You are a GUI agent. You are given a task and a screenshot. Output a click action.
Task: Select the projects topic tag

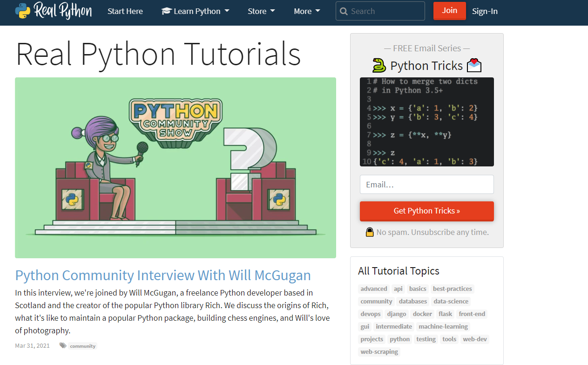pos(372,339)
